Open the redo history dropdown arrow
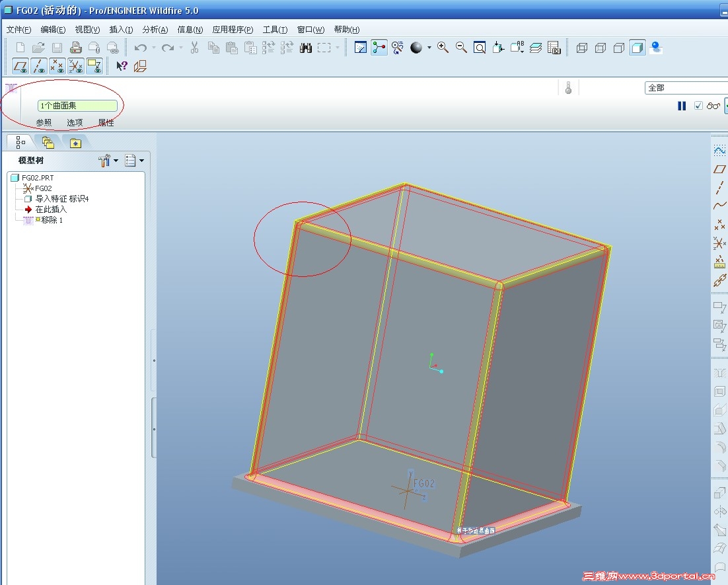The width and height of the screenshot is (728, 585). point(181,48)
